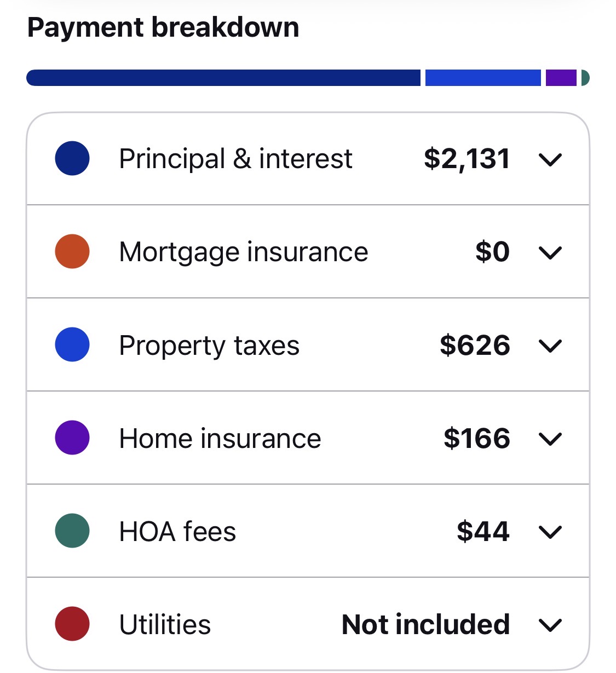The width and height of the screenshot is (616, 673).
Task: Select the navy segment of the breakdown bar
Action: [x=223, y=78]
